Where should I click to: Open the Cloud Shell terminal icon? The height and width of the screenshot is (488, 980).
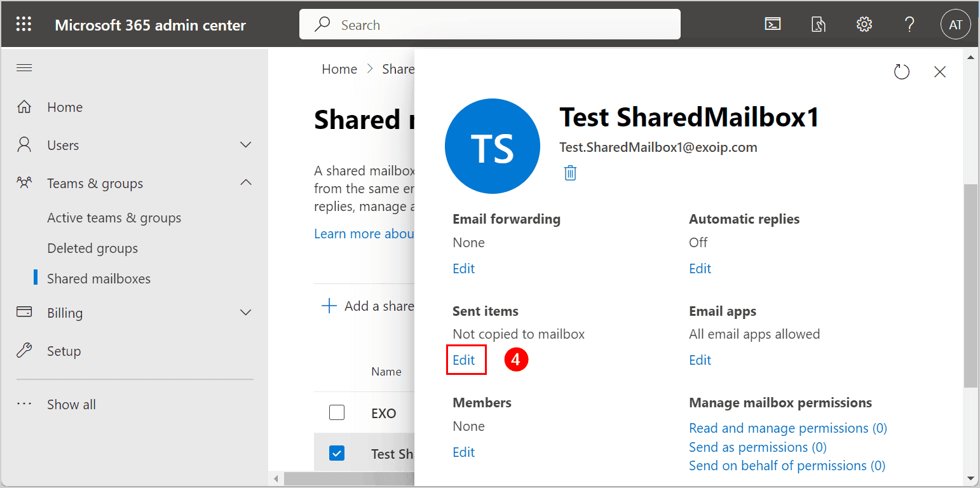tap(772, 25)
